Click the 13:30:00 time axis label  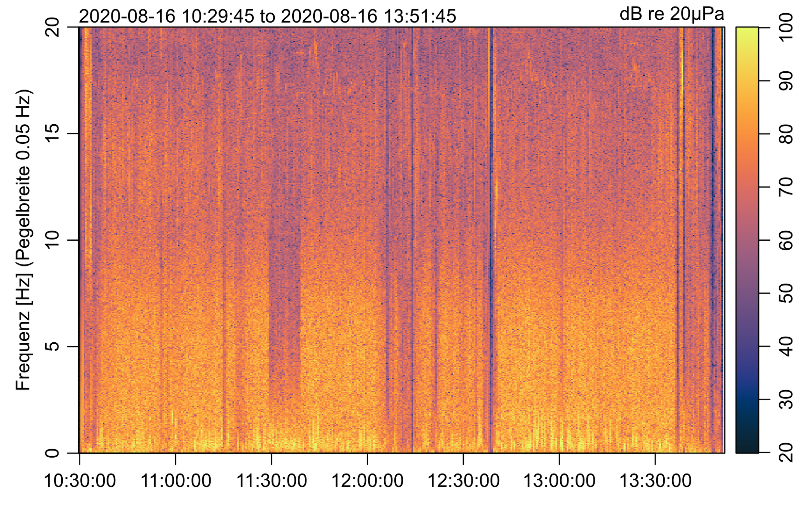(x=655, y=481)
